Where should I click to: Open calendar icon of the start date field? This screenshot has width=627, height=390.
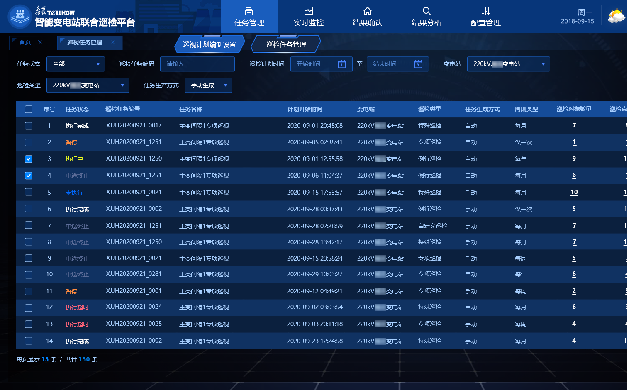pyautogui.click(x=342, y=64)
